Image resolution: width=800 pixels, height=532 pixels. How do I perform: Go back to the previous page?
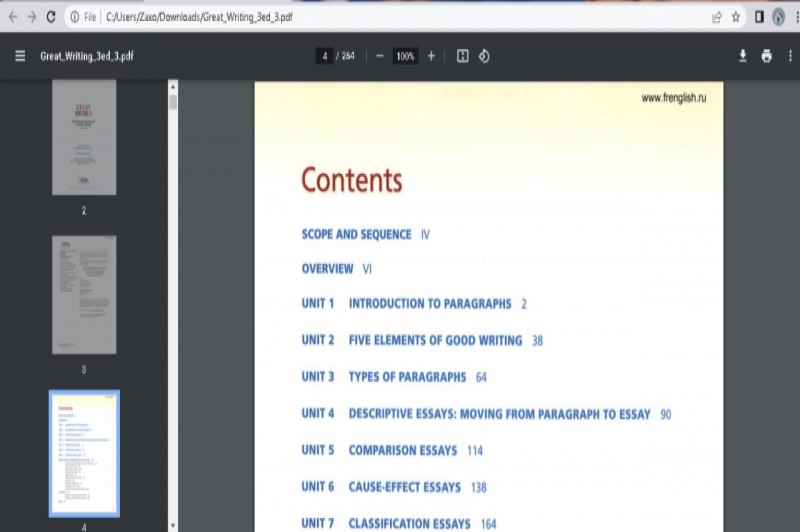(12, 17)
